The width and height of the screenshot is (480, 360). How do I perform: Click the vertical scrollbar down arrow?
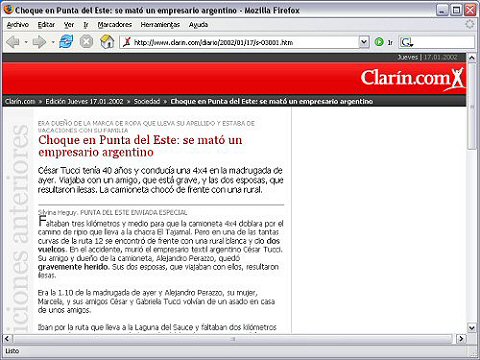471,327
